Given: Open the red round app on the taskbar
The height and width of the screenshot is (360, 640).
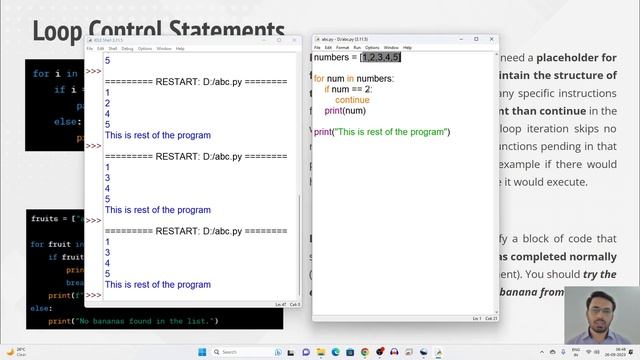Looking at the screenshot, I should (380, 352).
